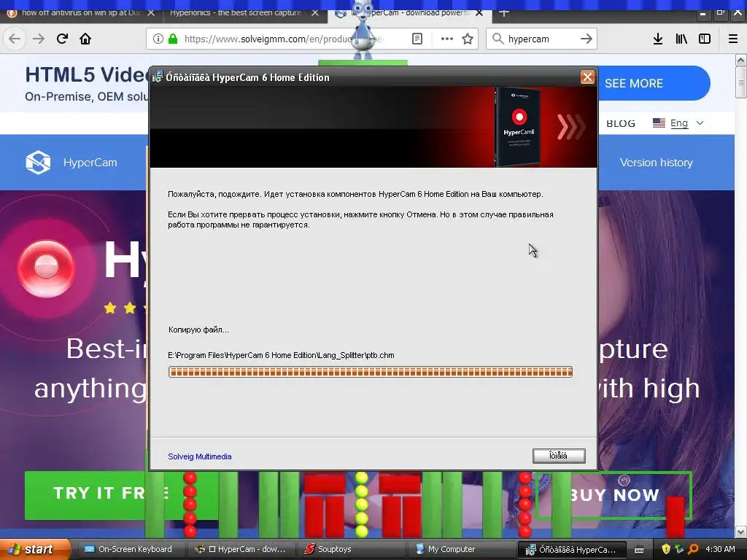Screen dimensions: 747x560
Task: Click the US flag language icon
Action: pyautogui.click(x=659, y=122)
